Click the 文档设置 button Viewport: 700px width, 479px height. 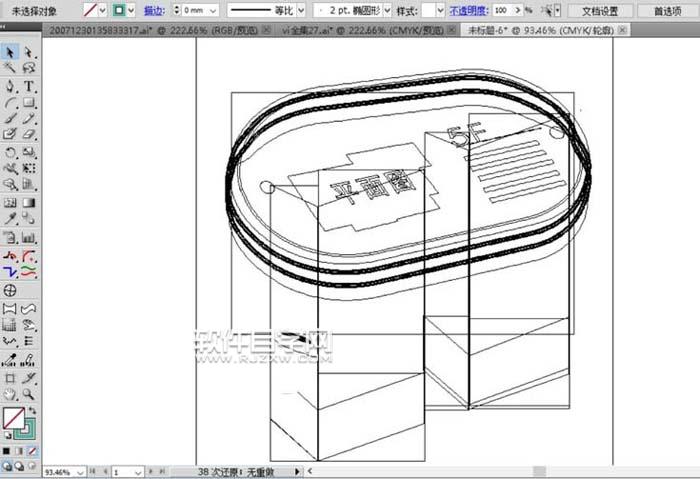600,11
